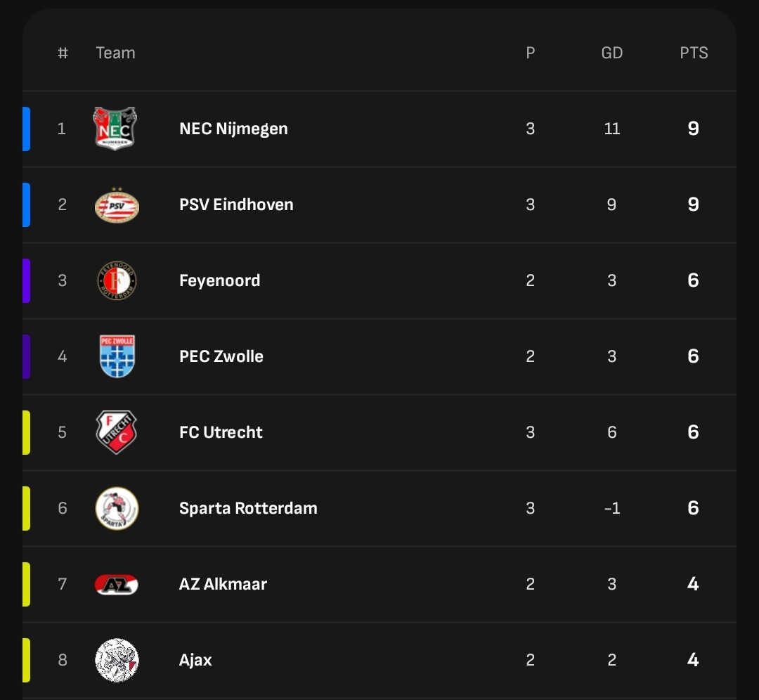Click the PSV Eindhoven club logo
Viewport: 759px width, 700px height.
[117, 205]
